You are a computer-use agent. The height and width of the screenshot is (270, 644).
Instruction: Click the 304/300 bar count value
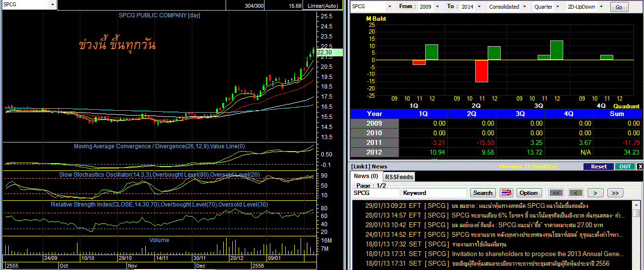(253, 6)
